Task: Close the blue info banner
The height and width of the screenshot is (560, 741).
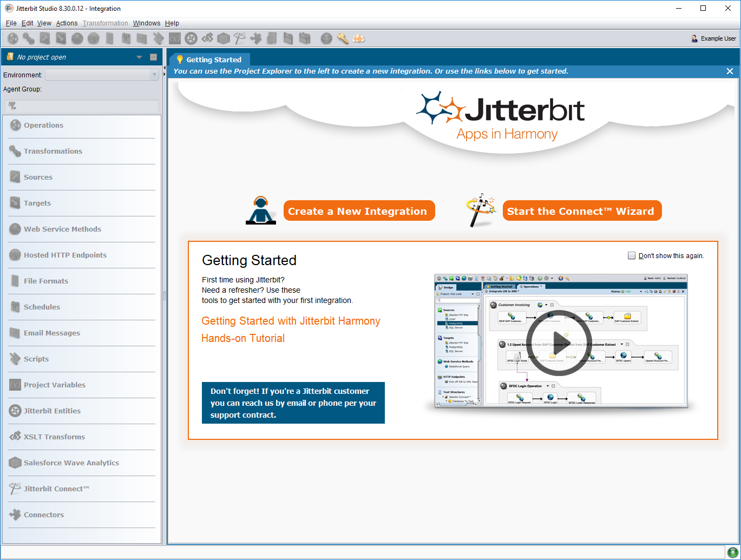Action: pos(730,71)
